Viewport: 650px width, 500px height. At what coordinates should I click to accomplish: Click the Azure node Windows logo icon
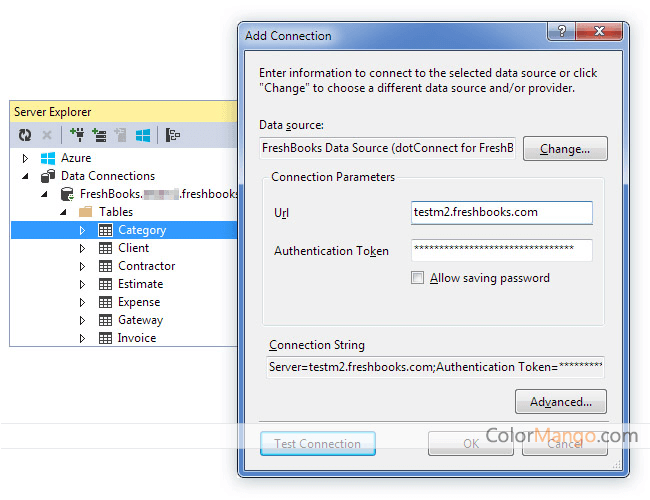48,158
